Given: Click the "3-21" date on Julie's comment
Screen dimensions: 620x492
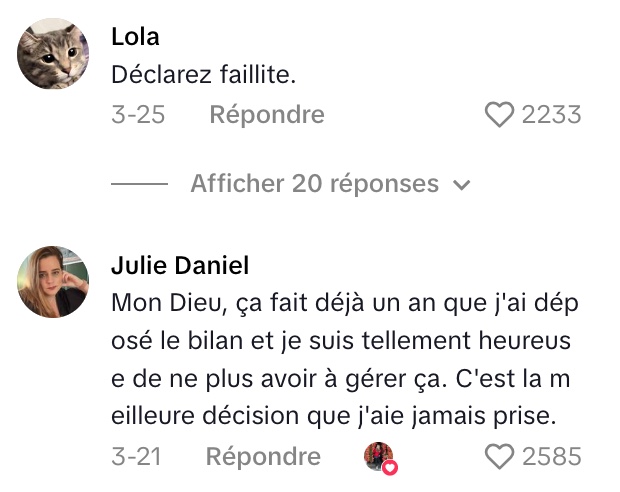Looking at the screenshot, I should coord(136,457).
